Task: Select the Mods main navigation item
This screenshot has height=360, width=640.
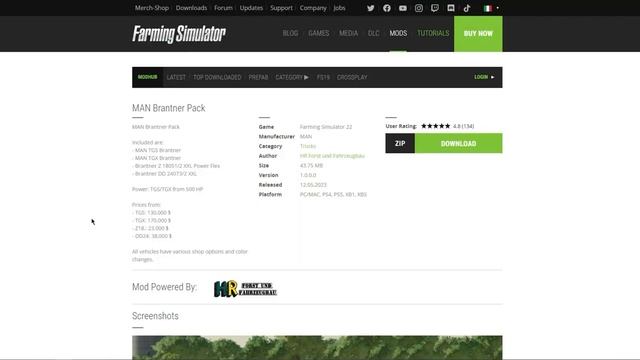Action: point(398,33)
